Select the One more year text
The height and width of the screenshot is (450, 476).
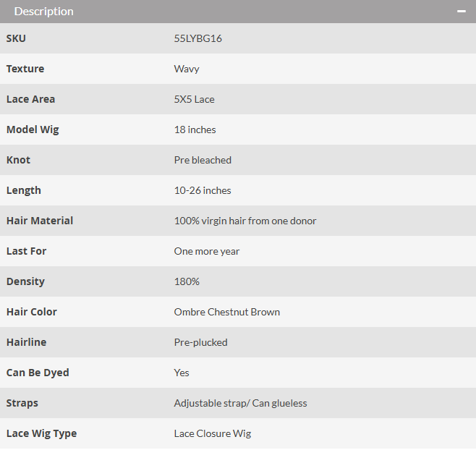(206, 251)
